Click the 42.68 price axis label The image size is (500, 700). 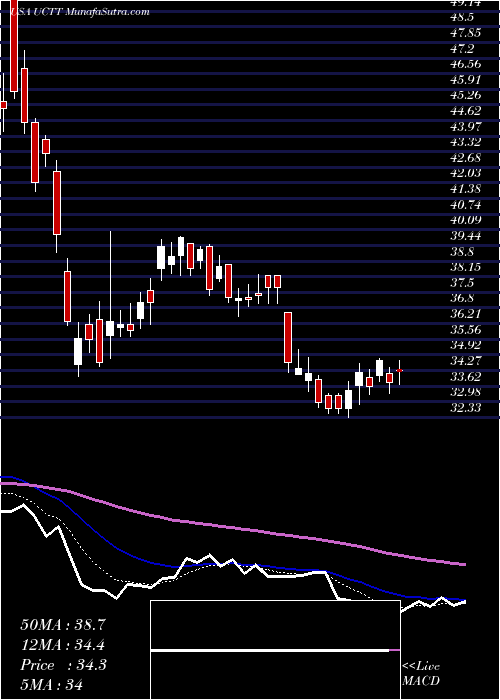tap(466, 158)
